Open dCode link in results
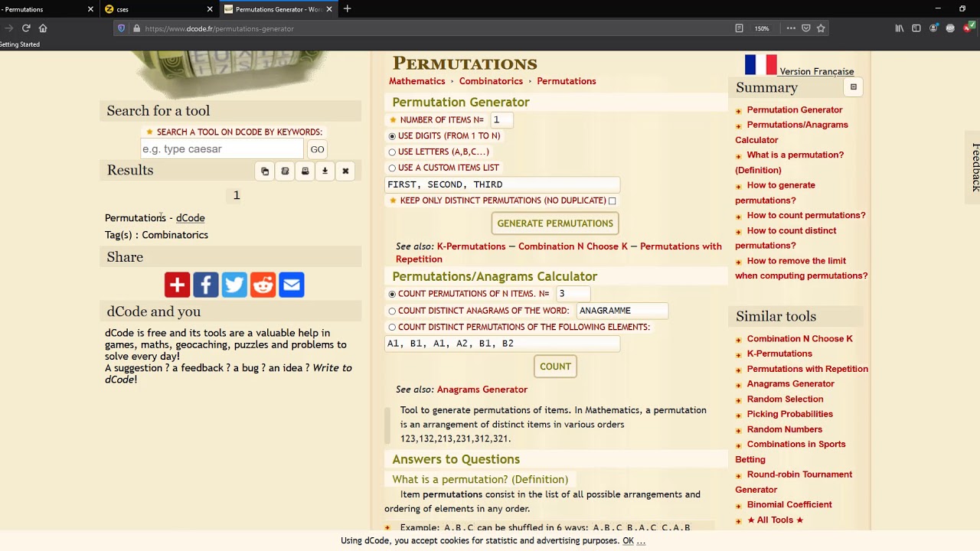The height and width of the screenshot is (551, 980). (x=190, y=218)
